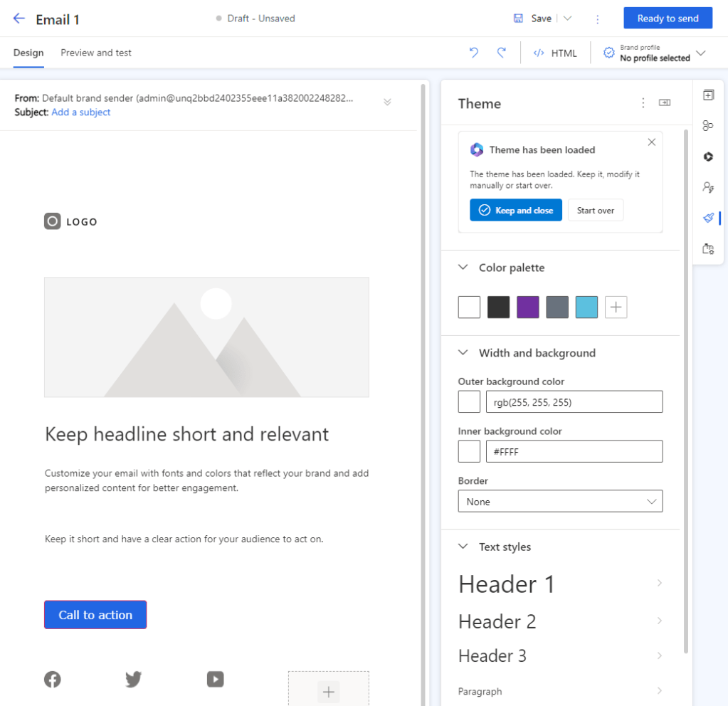
Task: Select the Design tab
Action: 28,52
